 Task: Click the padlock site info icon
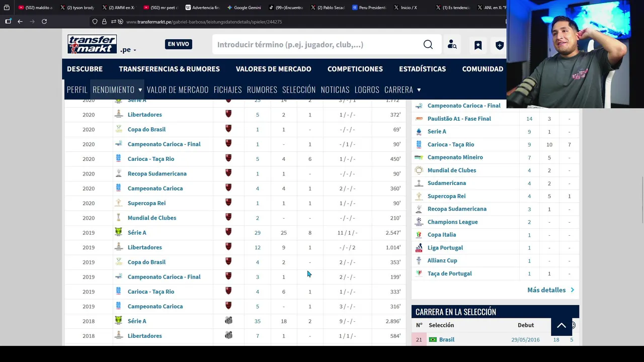pos(104,22)
